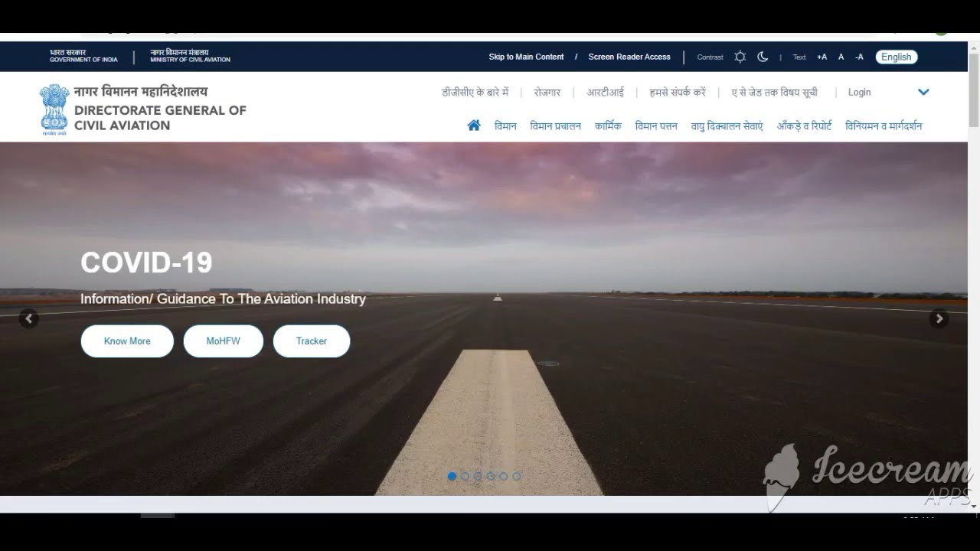Select the fifth carousel dot

(504, 476)
